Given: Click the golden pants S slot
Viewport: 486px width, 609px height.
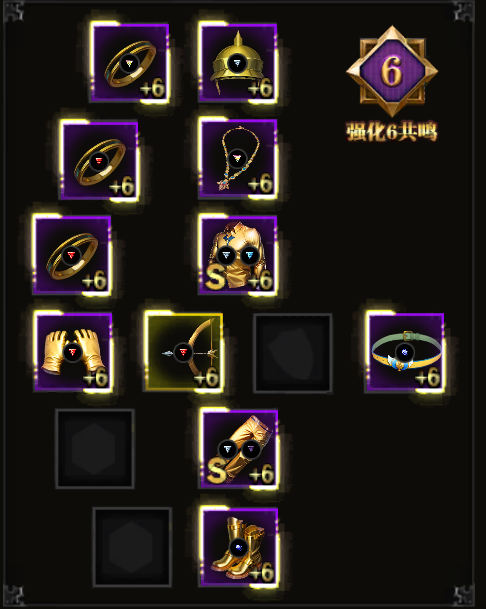Looking at the screenshot, I should tap(239, 449).
